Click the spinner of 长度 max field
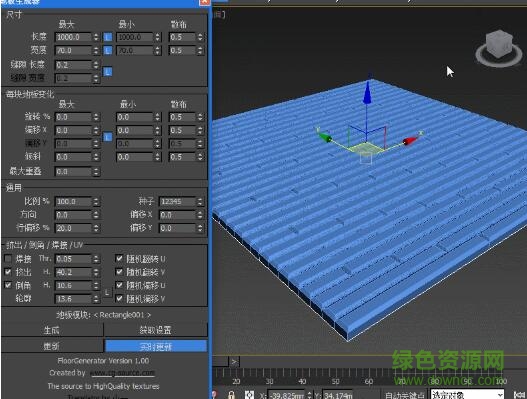527x399 pixels. pyautogui.click(x=96, y=37)
